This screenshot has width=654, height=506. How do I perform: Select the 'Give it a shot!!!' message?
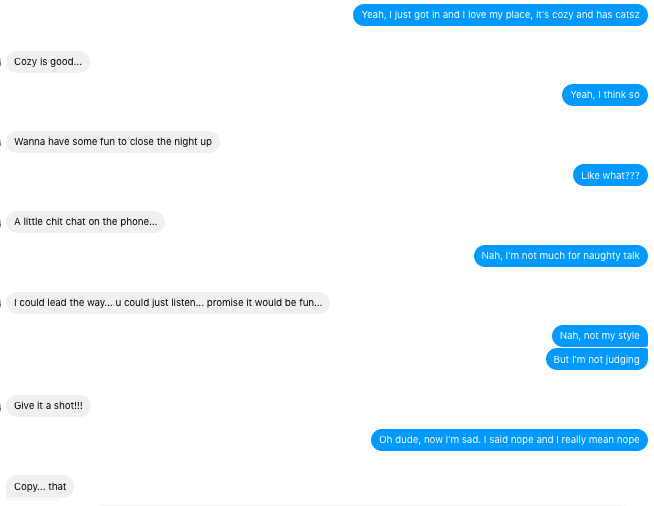coord(48,406)
